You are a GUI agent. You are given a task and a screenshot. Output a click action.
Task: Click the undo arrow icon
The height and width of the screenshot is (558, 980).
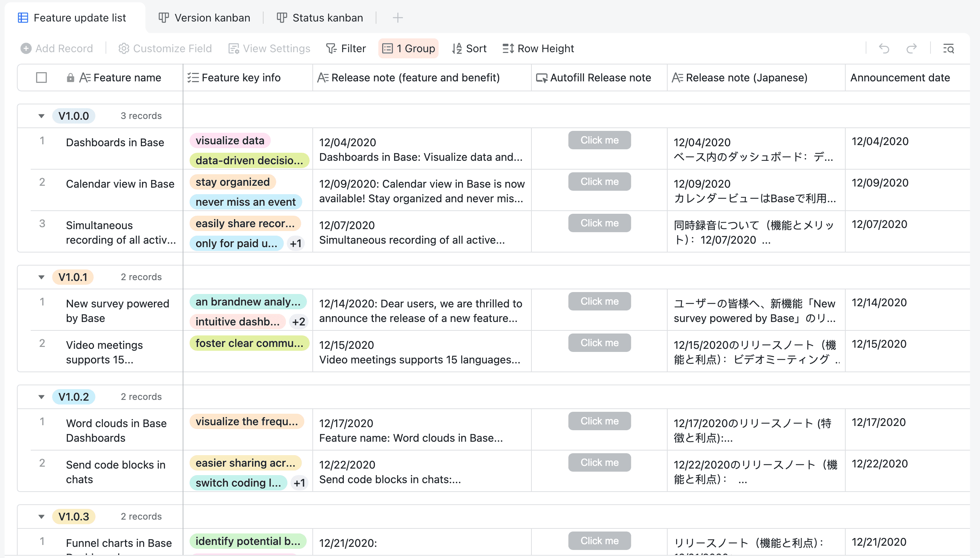884,48
